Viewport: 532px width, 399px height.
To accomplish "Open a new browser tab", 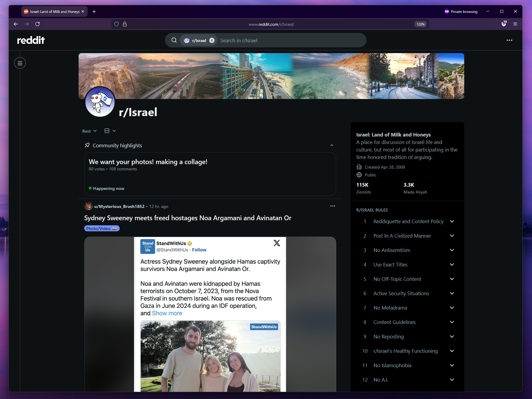I will (94, 12).
